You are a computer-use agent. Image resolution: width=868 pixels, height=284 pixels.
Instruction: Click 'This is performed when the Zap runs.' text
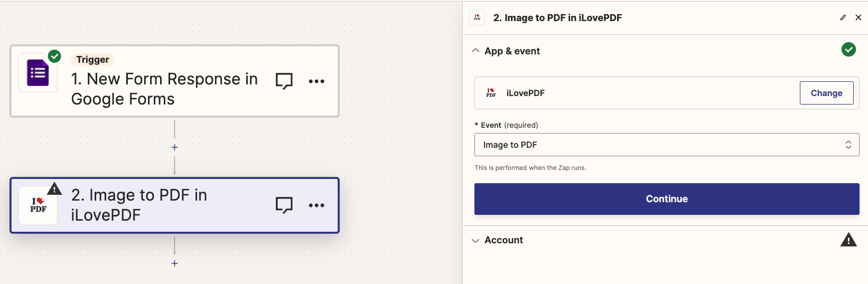coord(530,168)
